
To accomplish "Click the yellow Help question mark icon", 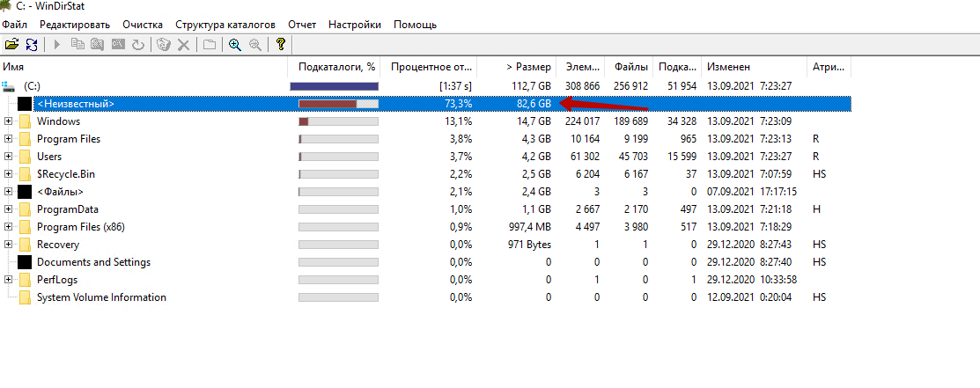I will pos(281,44).
